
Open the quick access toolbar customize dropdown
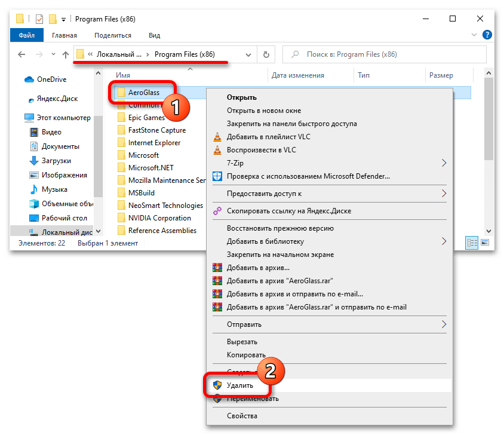tap(64, 20)
